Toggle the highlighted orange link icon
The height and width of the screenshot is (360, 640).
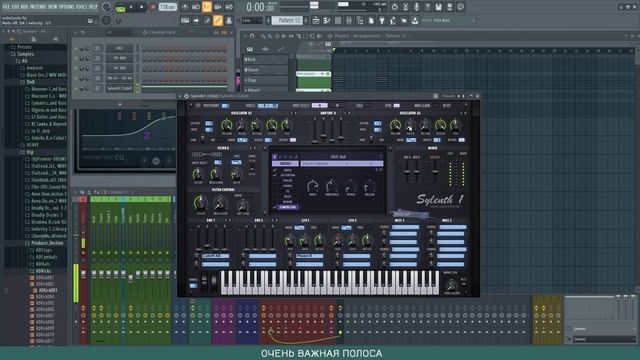click(218, 20)
